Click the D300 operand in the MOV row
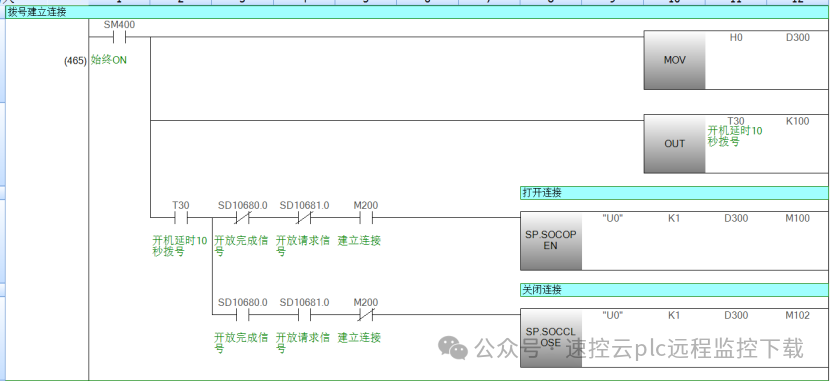Screen dimensions: 830x381 click(797, 38)
